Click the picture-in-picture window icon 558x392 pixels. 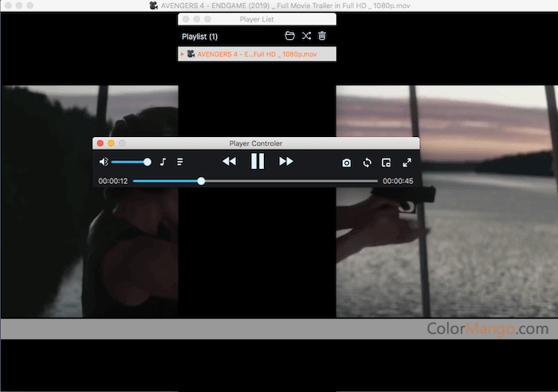click(386, 163)
